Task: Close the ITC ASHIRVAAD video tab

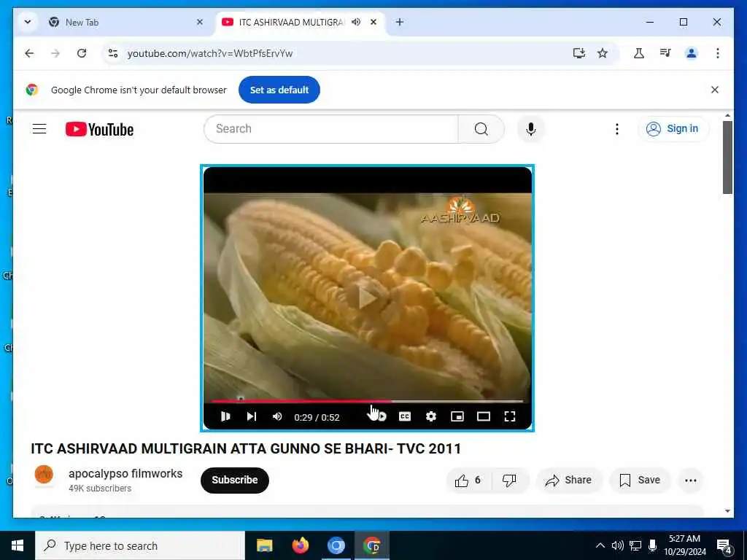Action: coord(373,22)
